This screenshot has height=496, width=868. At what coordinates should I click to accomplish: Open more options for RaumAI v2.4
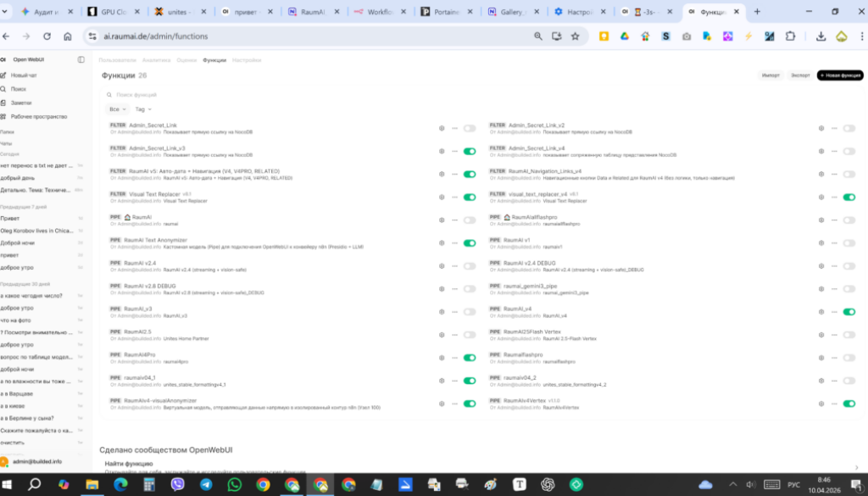click(x=455, y=265)
